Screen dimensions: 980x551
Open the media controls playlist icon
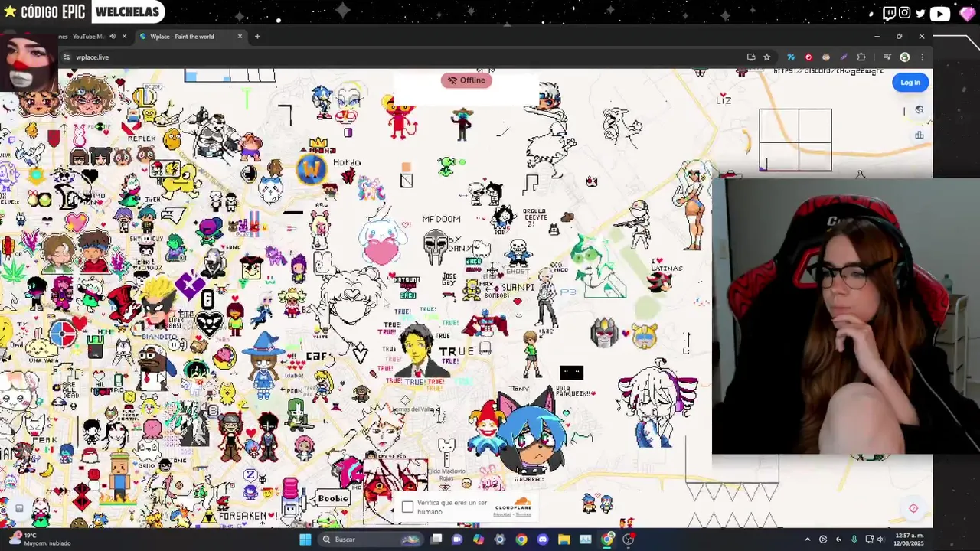pyautogui.click(x=887, y=57)
